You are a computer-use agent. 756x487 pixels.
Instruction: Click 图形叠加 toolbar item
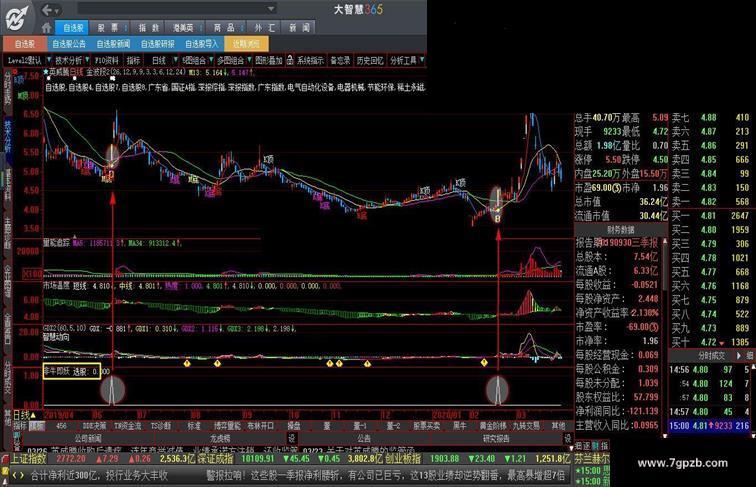click(x=269, y=60)
